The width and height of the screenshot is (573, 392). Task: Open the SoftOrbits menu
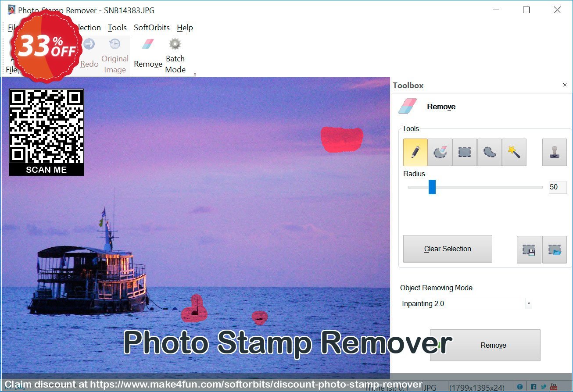[151, 28]
